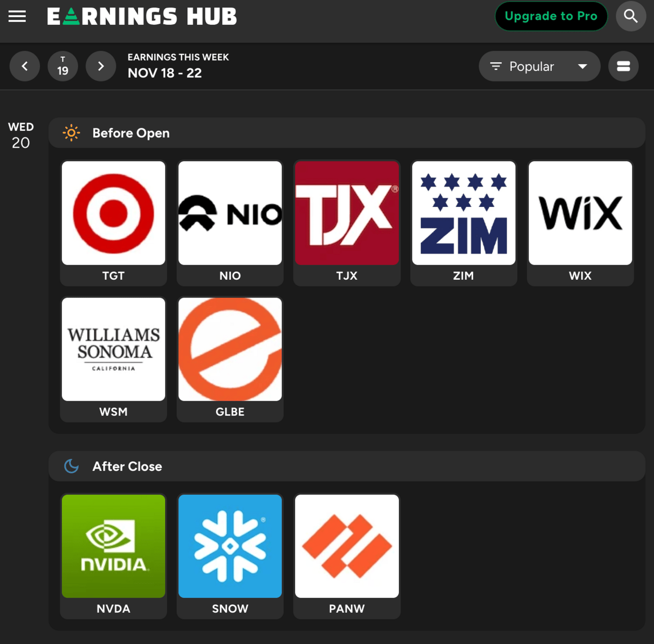Click the Upgrade to Pro button
The width and height of the screenshot is (654, 644).
[551, 16]
